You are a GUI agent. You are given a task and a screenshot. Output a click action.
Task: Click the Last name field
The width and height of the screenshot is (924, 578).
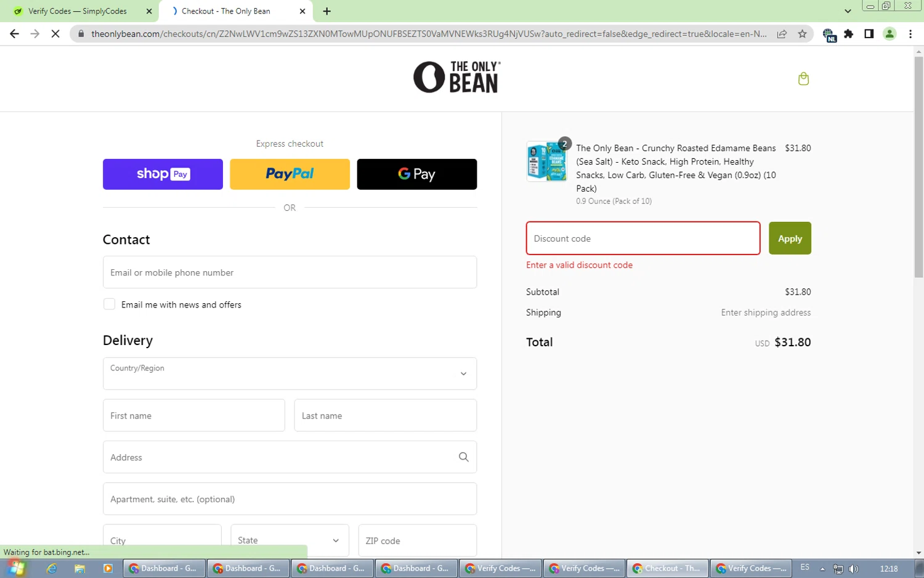coord(386,415)
